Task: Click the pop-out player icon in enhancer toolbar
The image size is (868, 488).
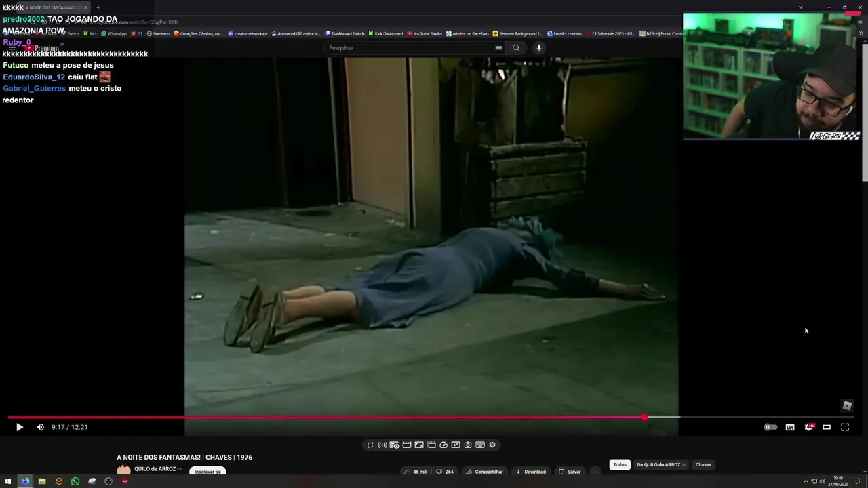Action: [x=456, y=445]
